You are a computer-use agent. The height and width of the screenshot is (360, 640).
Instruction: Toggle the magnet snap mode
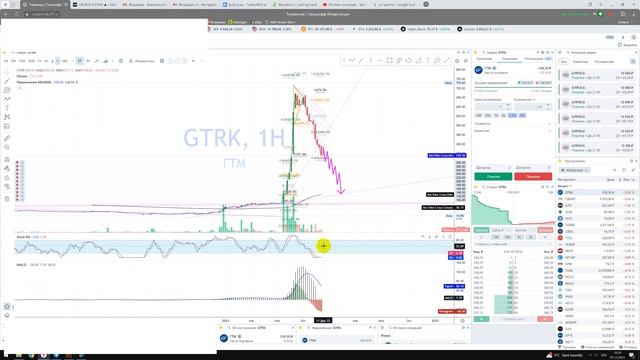point(7,160)
